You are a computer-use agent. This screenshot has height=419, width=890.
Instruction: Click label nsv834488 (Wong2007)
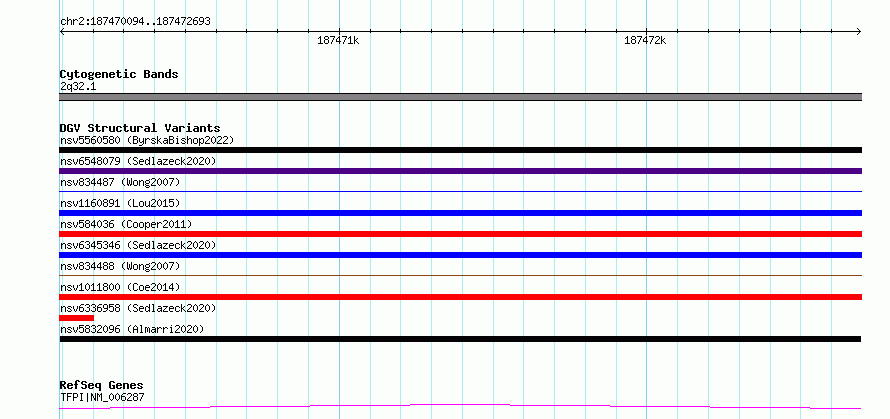click(x=120, y=266)
